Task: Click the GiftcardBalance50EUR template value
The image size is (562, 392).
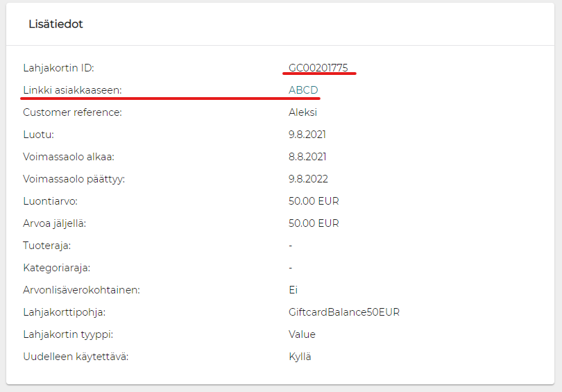Action: click(x=343, y=312)
